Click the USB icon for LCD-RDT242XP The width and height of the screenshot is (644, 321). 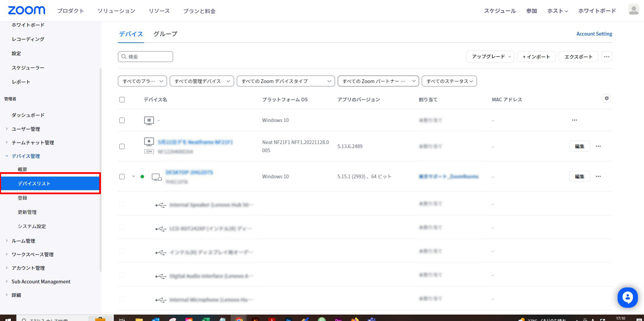pos(161,229)
